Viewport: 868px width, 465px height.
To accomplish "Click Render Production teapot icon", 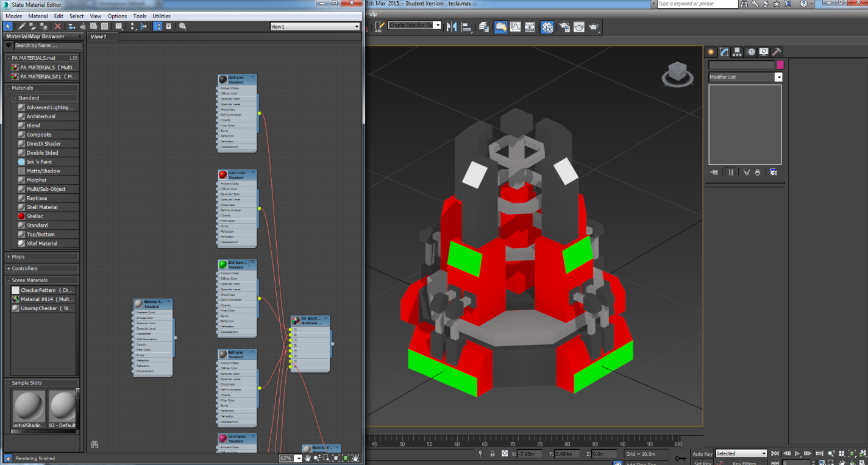I will click(593, 27).
